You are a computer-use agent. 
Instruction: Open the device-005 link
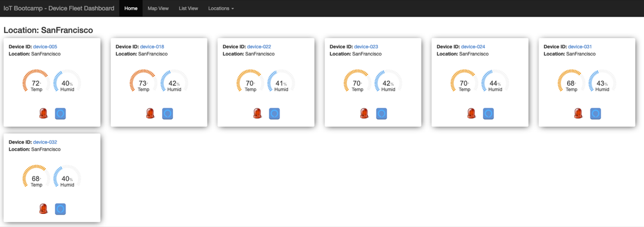[x=45, y=47]
